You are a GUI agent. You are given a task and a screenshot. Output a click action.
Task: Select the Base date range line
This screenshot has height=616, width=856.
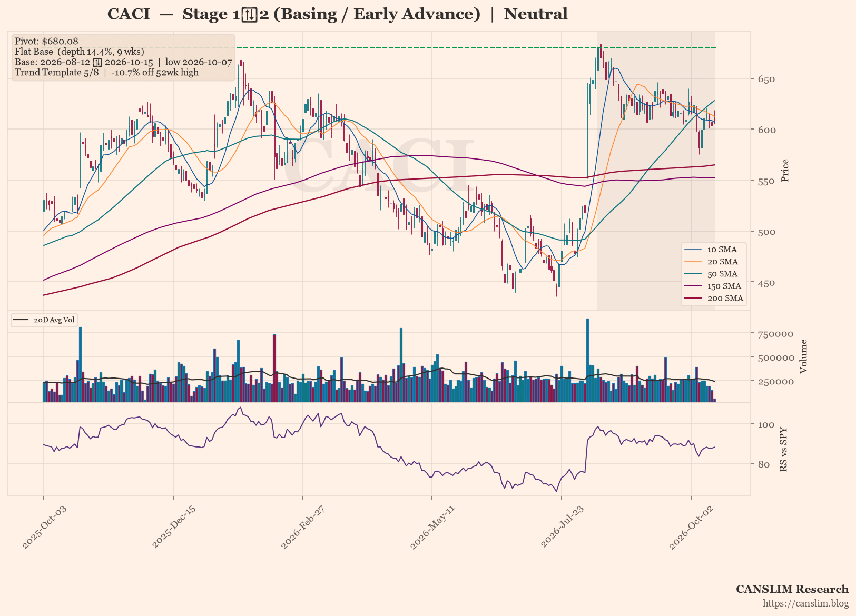click(x=123, y=62)
